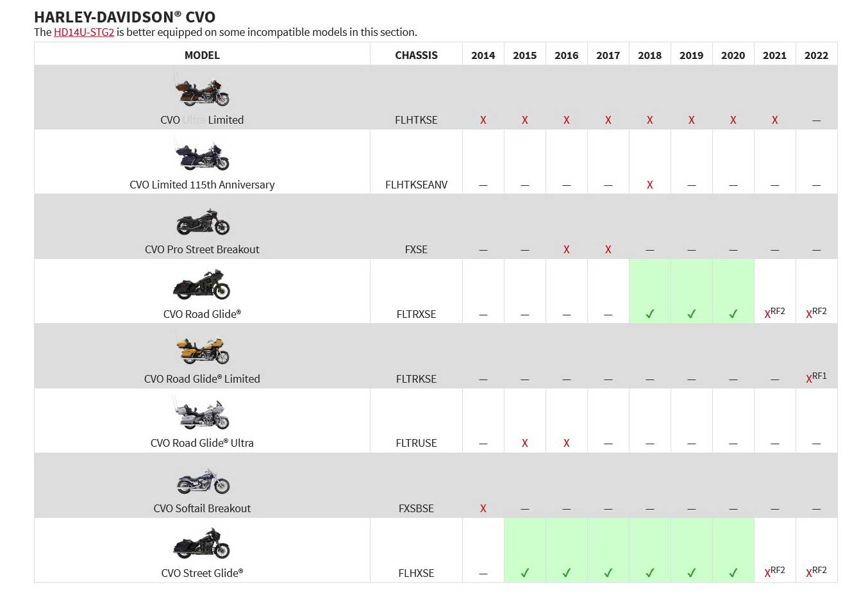Click the Harley-Davidson CVO section heading

pyautogui.click(x=124, y=17)
